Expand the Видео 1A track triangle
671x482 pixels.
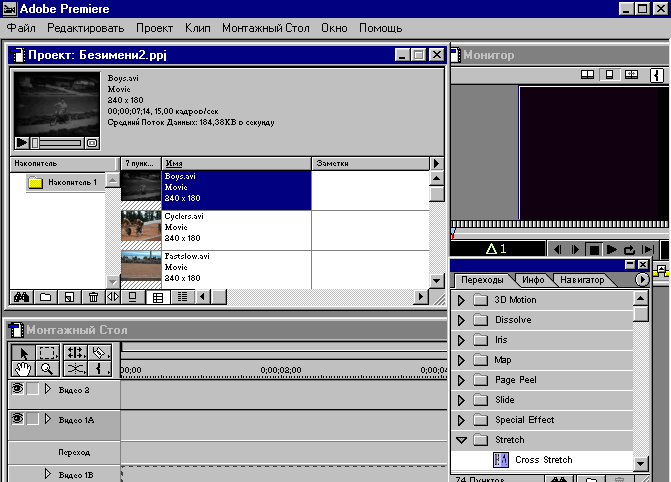click(48, 419)
